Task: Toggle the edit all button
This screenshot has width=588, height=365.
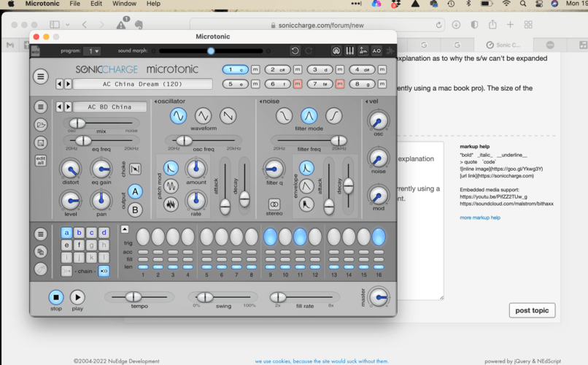Action: click(41, 161)
